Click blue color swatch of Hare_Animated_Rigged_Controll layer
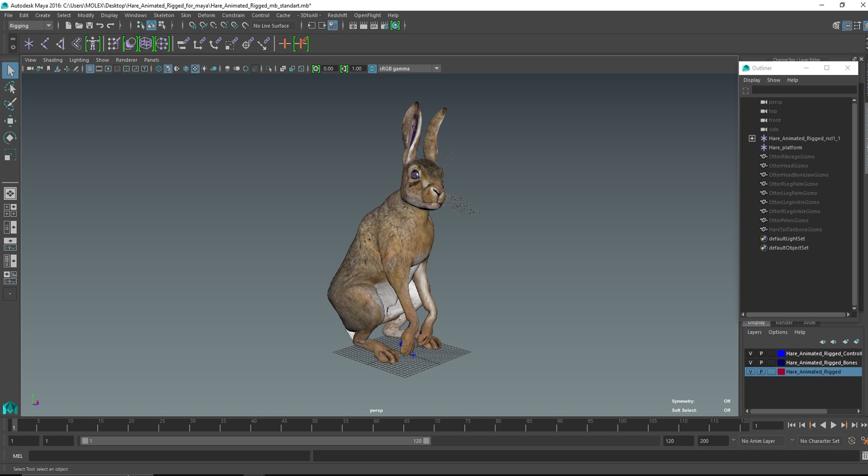Viewport: 868px width, 476px height. [781, 353]
